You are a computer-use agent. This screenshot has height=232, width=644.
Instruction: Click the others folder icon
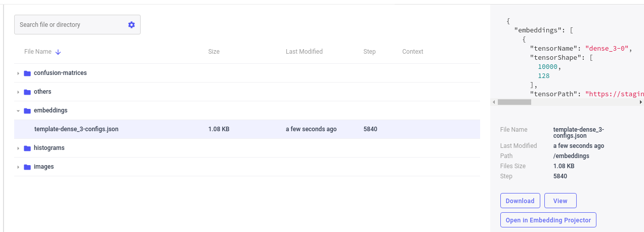click(x=27, y=92)
